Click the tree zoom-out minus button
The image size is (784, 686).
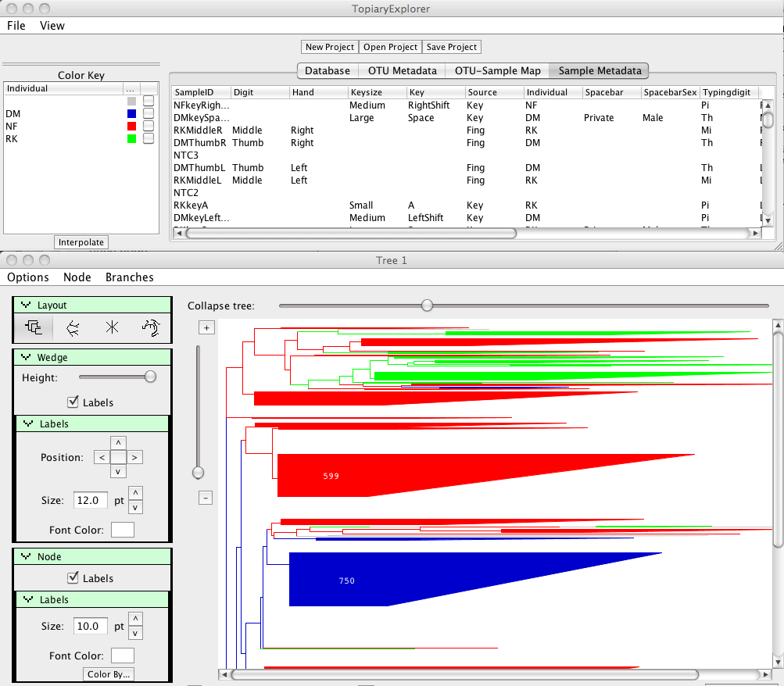(206, 498)
